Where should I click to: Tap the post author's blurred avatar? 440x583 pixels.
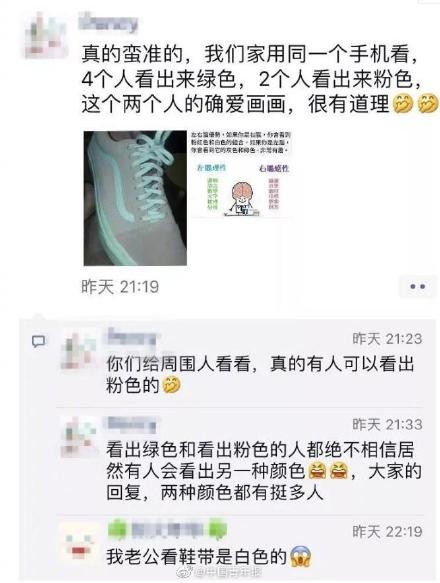click(x=46, y=36)
